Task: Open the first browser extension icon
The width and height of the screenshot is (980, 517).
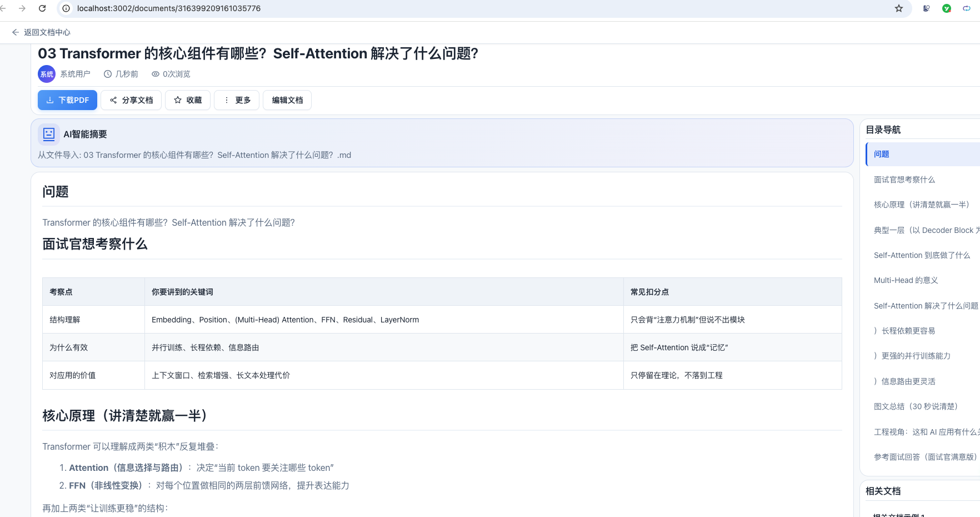Action: pos(926,8)
